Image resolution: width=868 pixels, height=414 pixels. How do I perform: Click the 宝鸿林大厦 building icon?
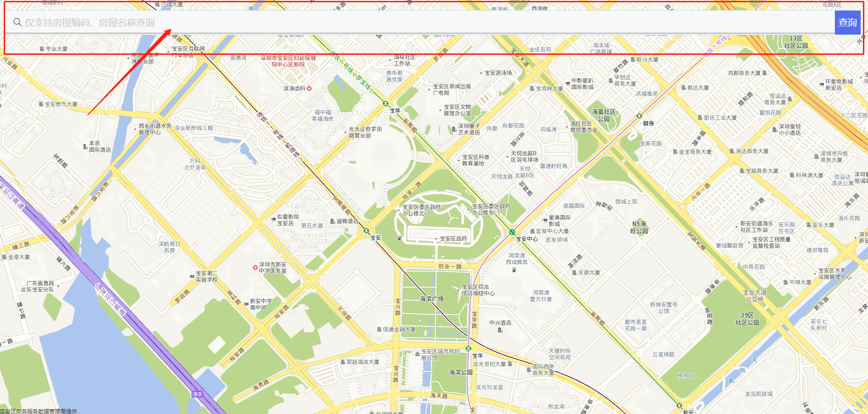coord(532,88)
